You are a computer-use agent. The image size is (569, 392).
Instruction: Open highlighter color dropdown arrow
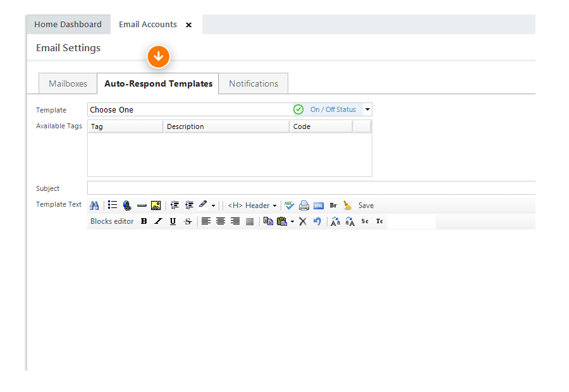214,206
